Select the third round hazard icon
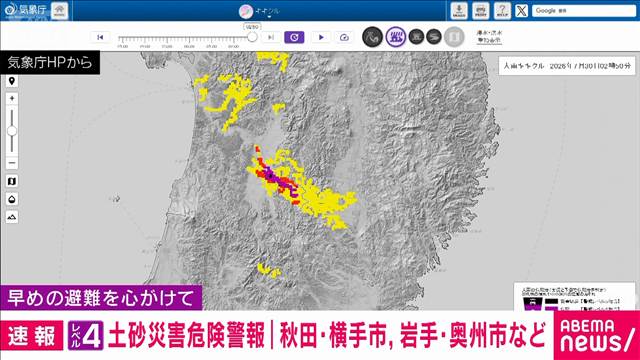Screen dimensions: 640x360 click(x=416, y=37)
